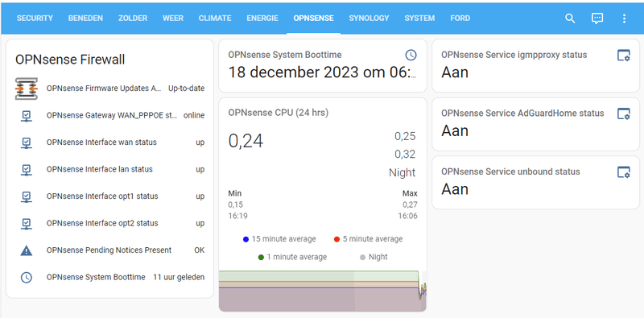Screen dimensions: 644x318
Task: Click the firewall icon beside Firmware Updates
Action: 27,89
